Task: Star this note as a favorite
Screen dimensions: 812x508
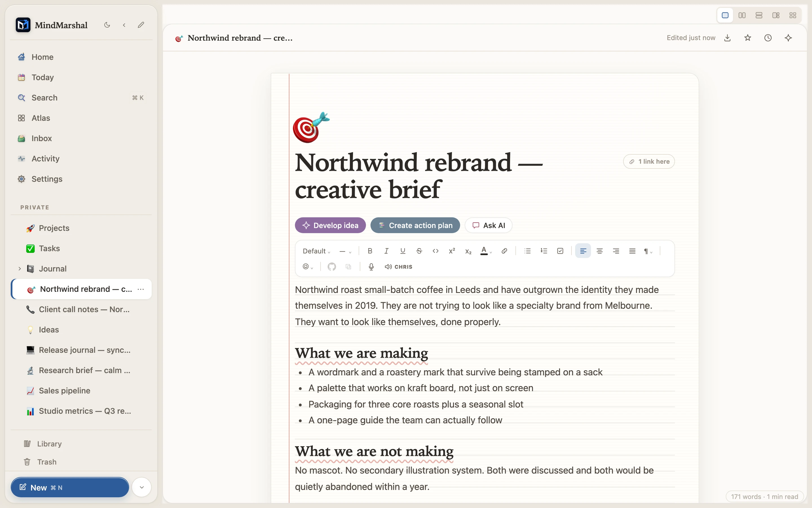Action: [748, 38]
